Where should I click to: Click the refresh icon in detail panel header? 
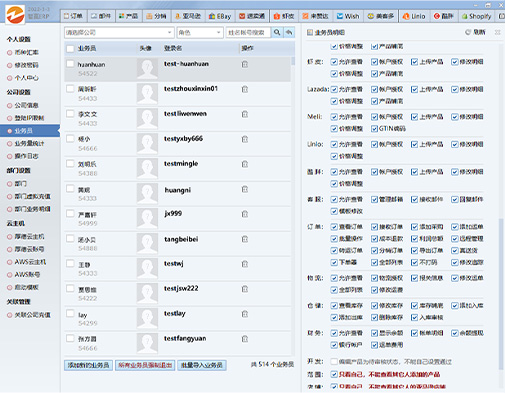tap(468, 32)
